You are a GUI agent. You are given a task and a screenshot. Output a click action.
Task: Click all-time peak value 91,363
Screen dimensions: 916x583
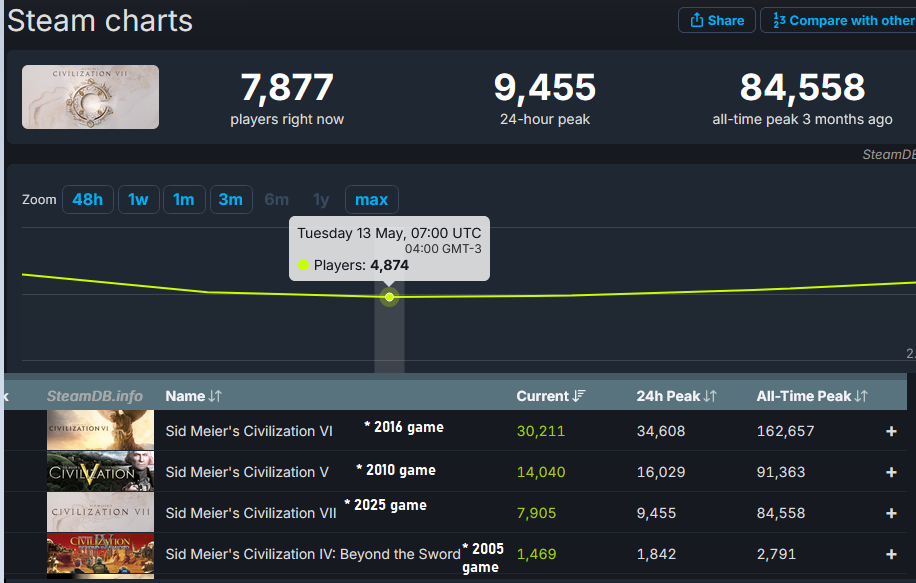click(x=781, y=472)
